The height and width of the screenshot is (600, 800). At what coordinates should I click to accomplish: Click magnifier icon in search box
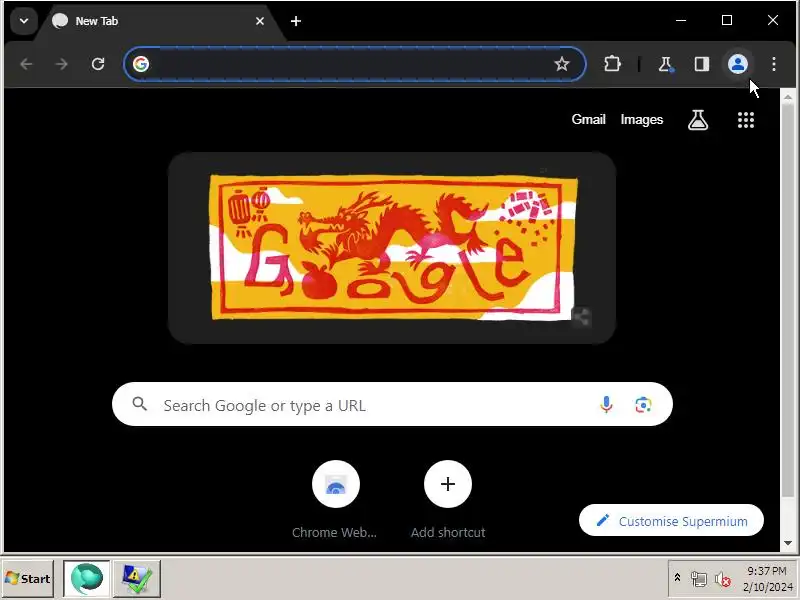click(x=139, y=404)
